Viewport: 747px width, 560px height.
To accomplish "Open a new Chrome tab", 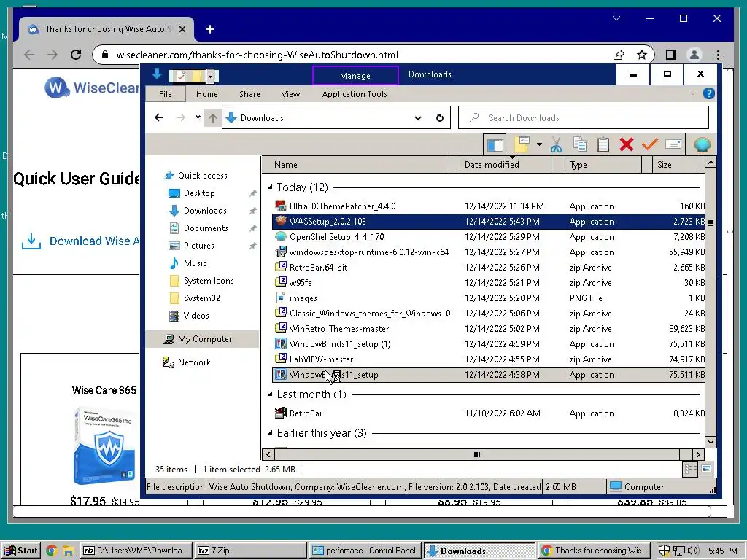I will [x=209, y=29].
